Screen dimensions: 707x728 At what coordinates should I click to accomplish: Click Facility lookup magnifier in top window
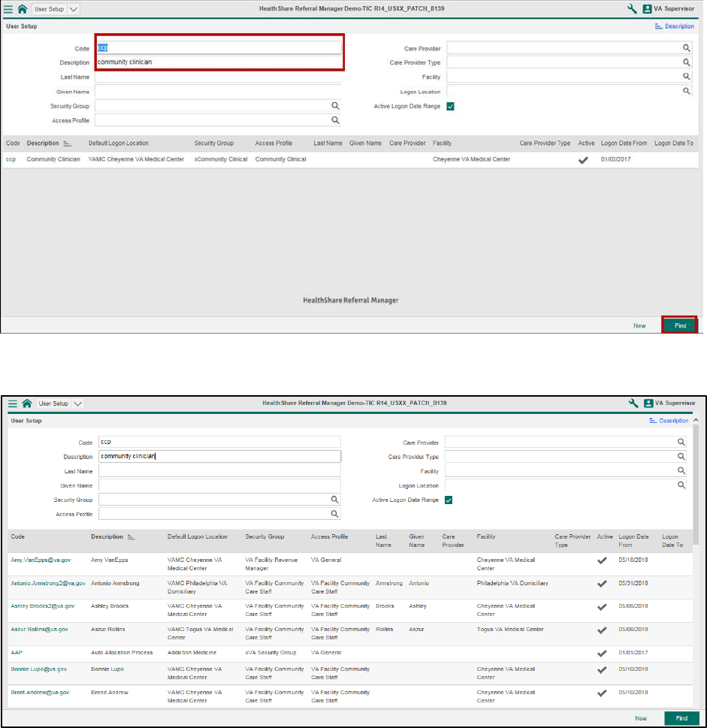687,76
